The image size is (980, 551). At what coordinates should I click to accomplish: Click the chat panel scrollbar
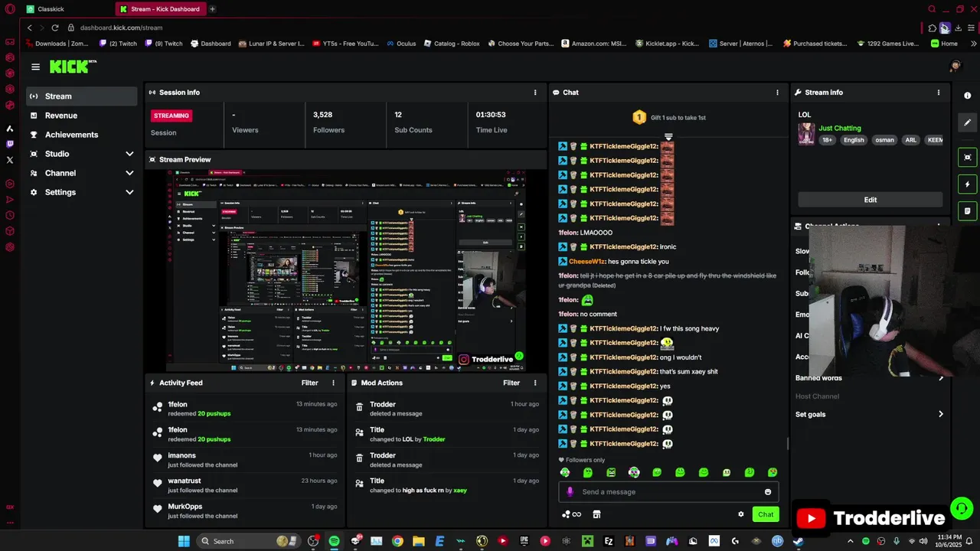tap(787, 443)
